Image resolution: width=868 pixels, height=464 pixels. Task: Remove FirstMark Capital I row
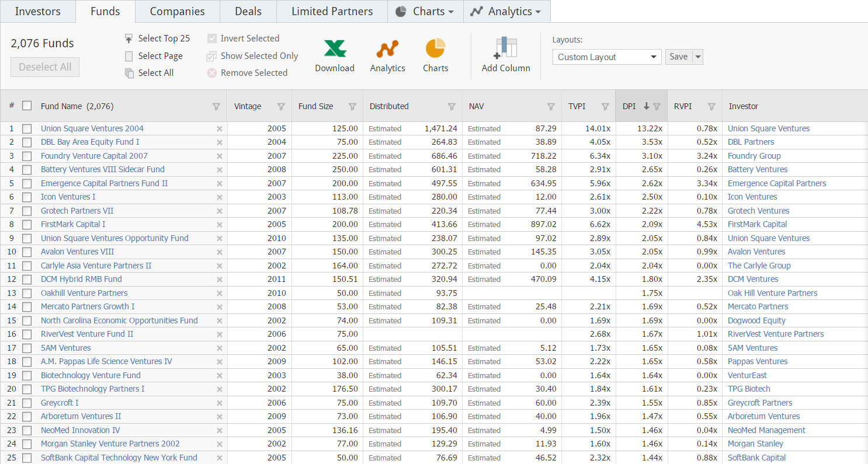220,225
